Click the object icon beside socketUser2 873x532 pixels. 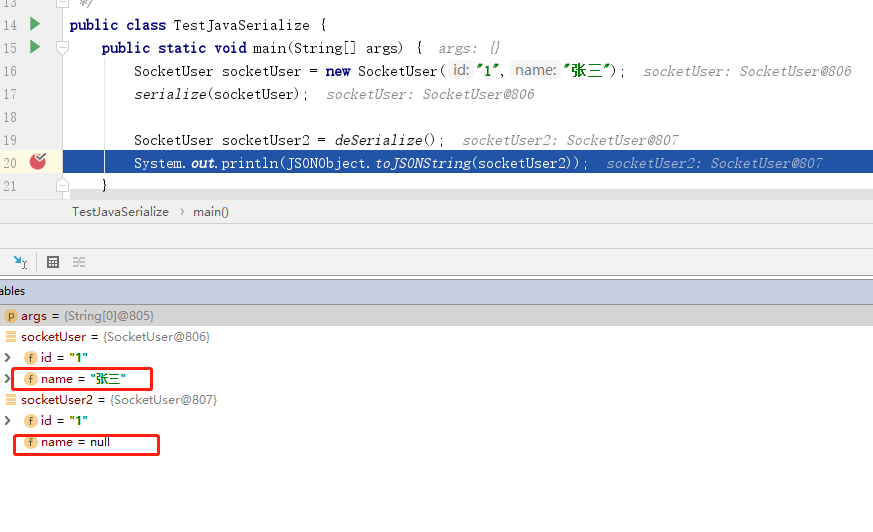(11, 400)
